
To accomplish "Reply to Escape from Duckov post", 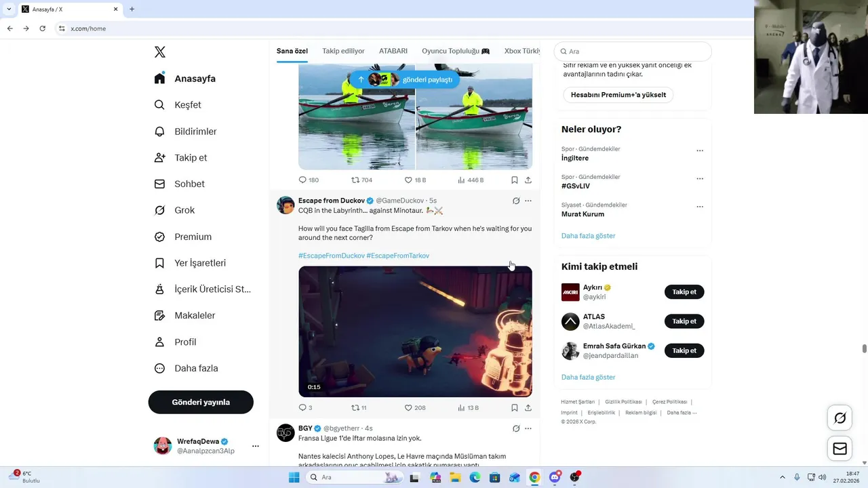I will click(x=305, y=408).
